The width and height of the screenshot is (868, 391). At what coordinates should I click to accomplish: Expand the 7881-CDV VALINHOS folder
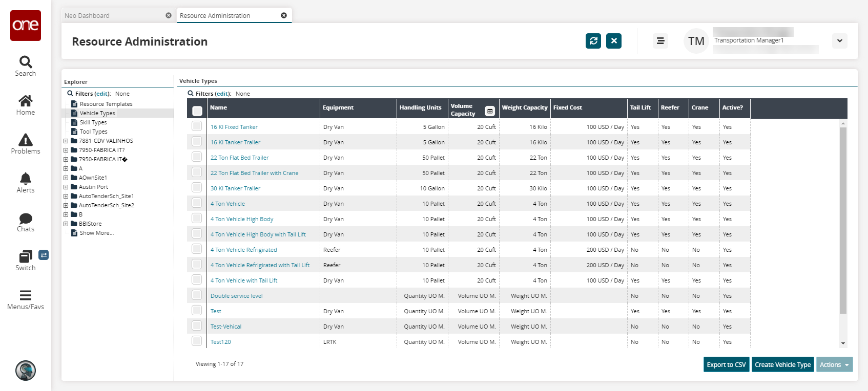coord(66,141)
